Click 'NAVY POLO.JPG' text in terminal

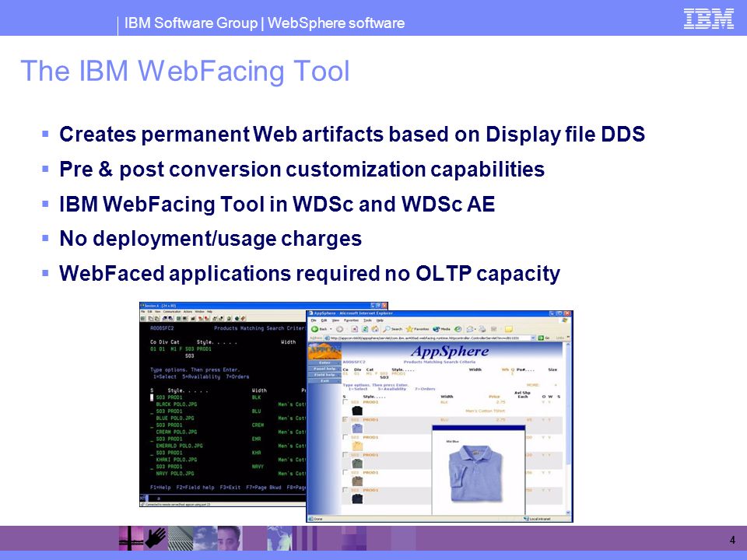click(x=175, y=474)
